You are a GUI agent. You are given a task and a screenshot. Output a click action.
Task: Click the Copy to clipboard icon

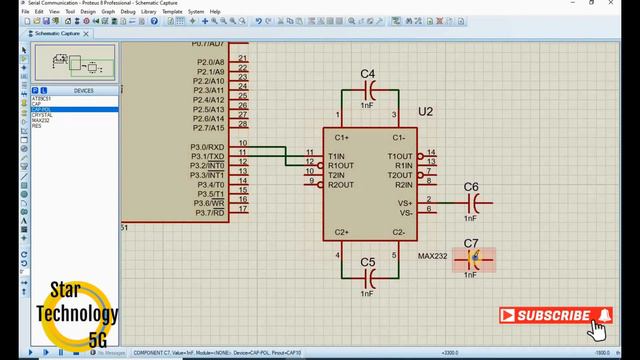pyautogui.click(x=290, y=21)
